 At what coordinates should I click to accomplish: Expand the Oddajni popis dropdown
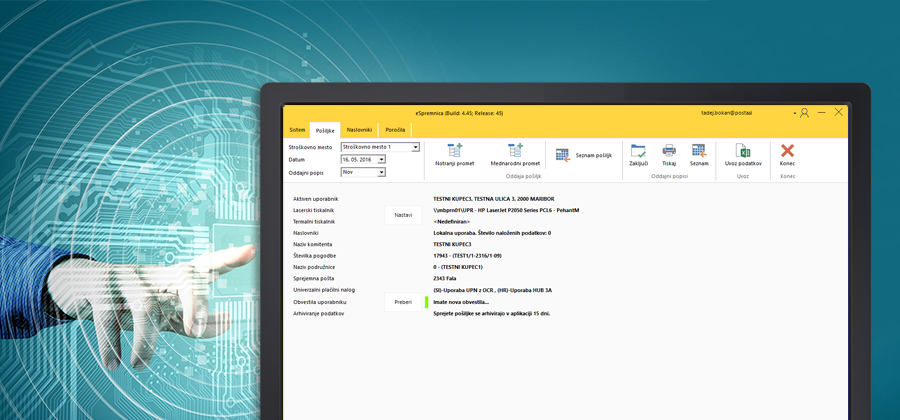coord(381,172)
